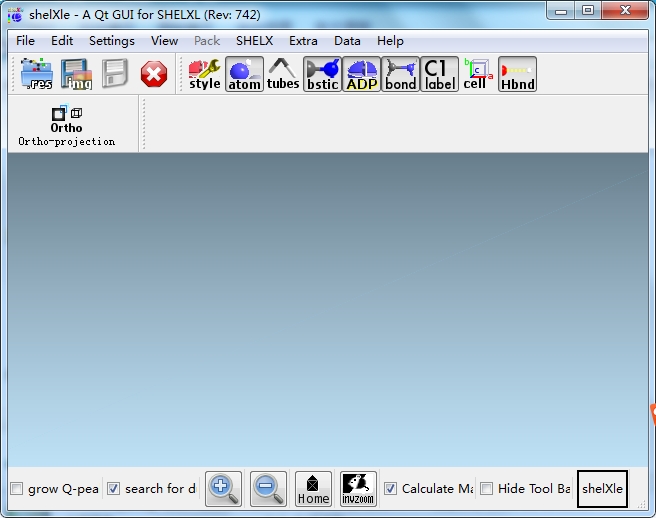Zoom out with minus magnifier
656x518 pixels.
pos(268,489)
